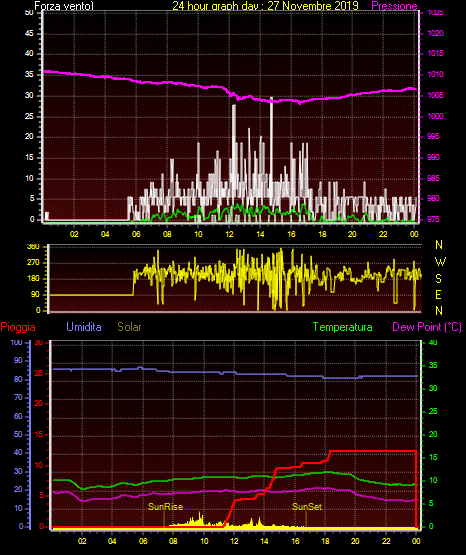Image resolution: width=466 pixels, height=555 pixels.
Task: Click the magenta Pressione legend label
Action: point(394,6)
